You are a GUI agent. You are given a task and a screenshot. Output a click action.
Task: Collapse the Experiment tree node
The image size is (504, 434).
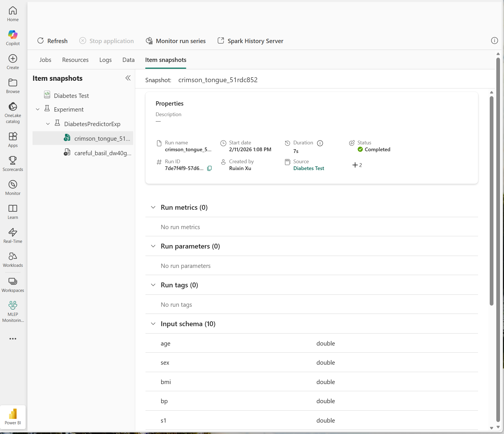[x=38, y=109]
